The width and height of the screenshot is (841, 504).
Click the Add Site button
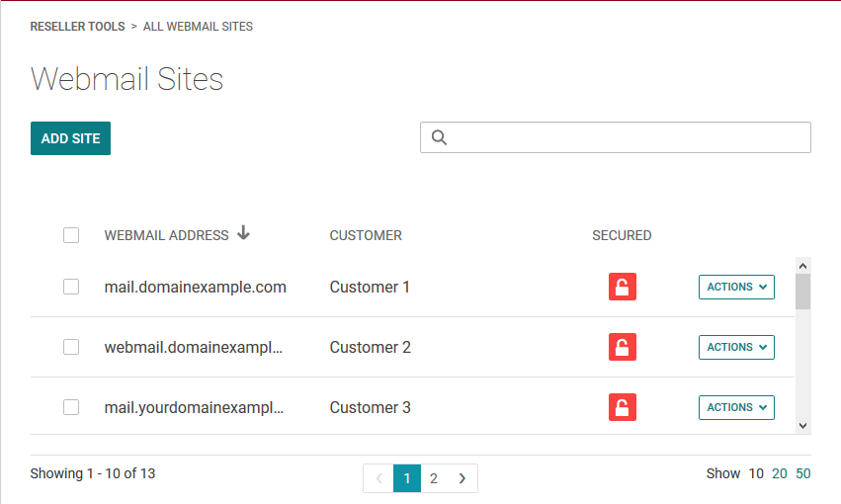coord(70,138)
